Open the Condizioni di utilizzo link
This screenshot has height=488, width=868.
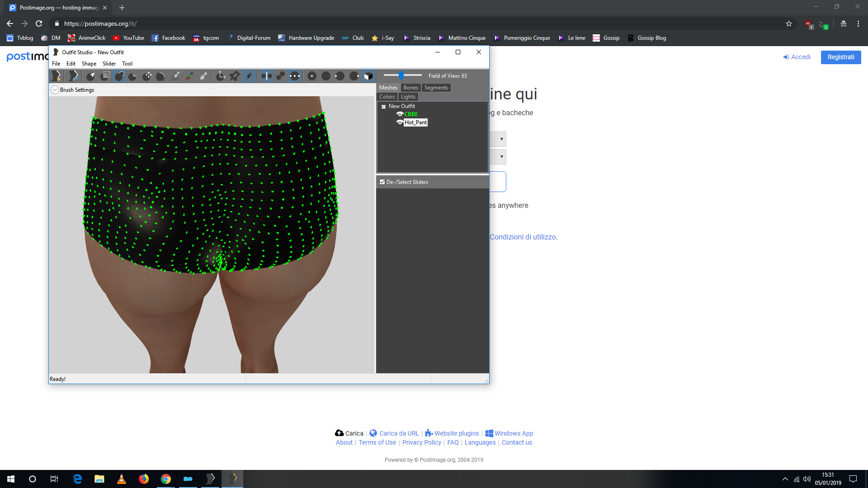tap(523, 237)
